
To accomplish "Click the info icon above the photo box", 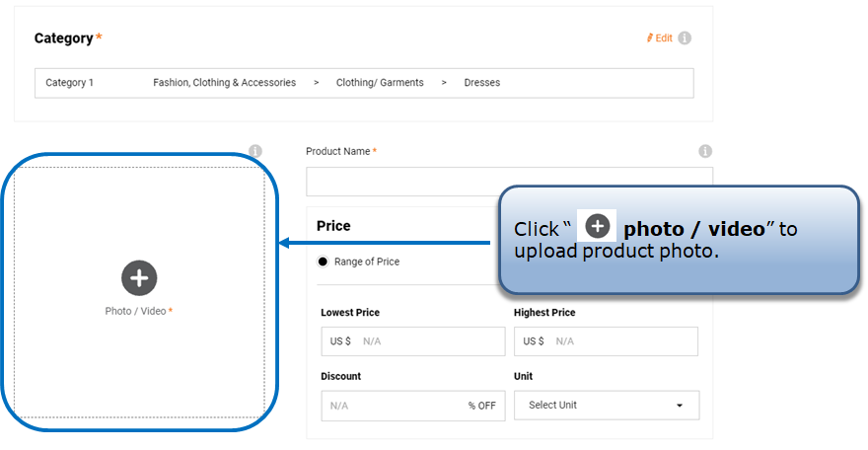I will [254, 152].
